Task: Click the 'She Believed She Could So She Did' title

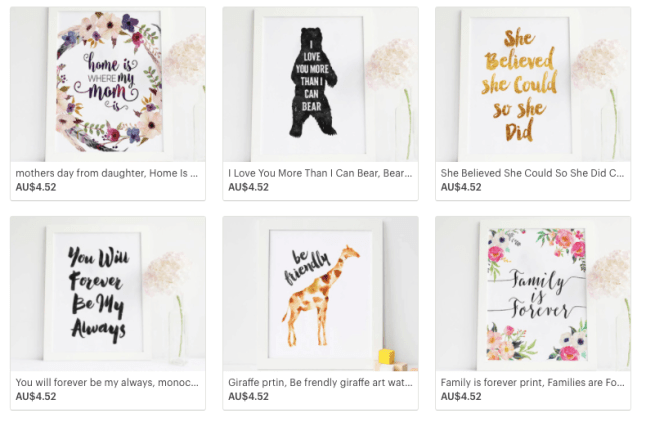Action: 532,173
